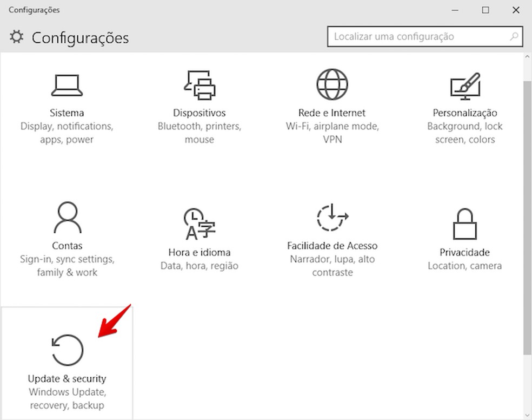
Task: Open the Update & security refresh icon
Action: pyautogui.click(x=67, y=350)
